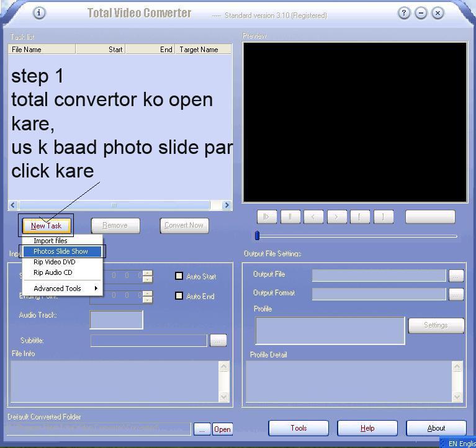The width and height of the screenshot is (476, 448).
Task: Click the blank button beside the ] marker
Action: point(430,217)
